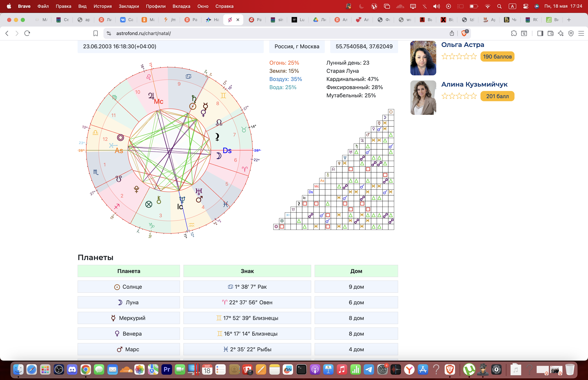Launch Premiere Pro from the Dock
The image size is (588, 380).
167,370
